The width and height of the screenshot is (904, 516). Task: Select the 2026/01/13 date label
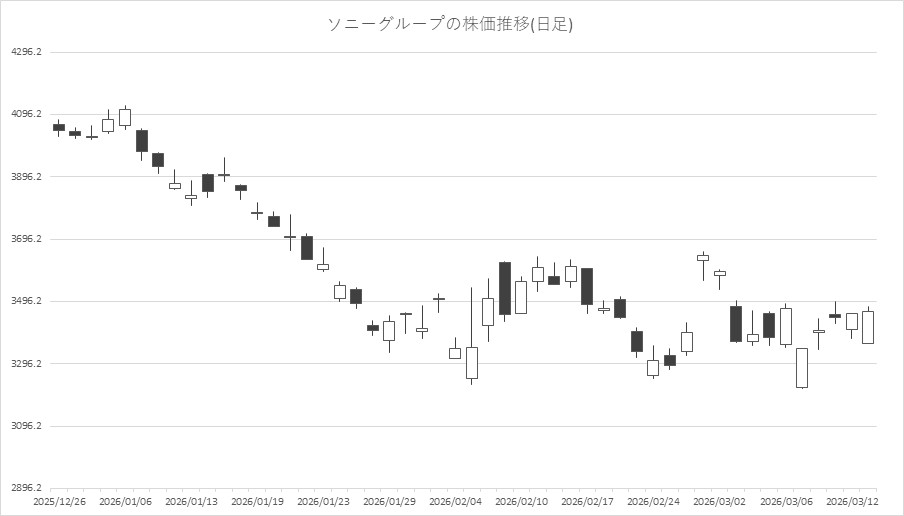click(x=190, y=500)
